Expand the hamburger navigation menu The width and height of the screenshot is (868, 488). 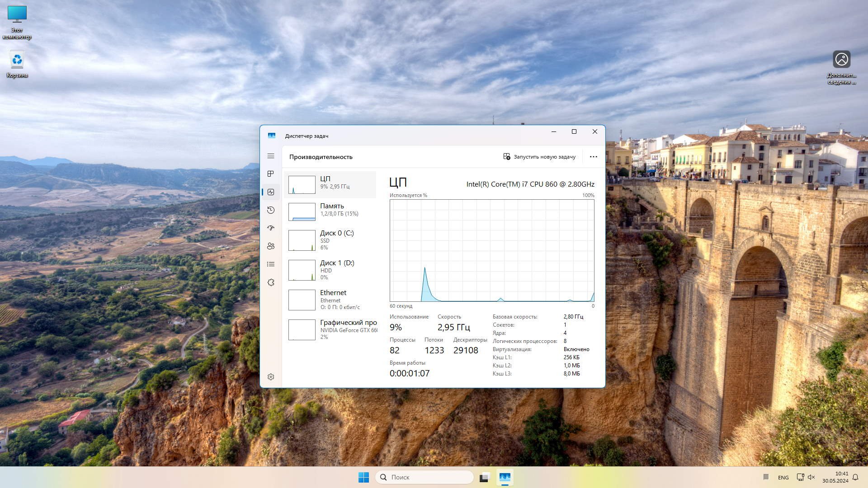[x=271, y=156]
